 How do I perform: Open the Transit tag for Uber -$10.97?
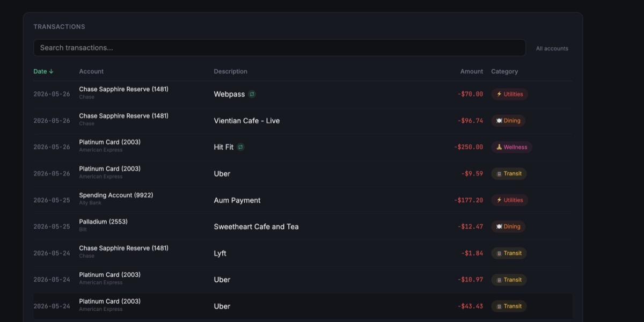click(x=509, y=280)
